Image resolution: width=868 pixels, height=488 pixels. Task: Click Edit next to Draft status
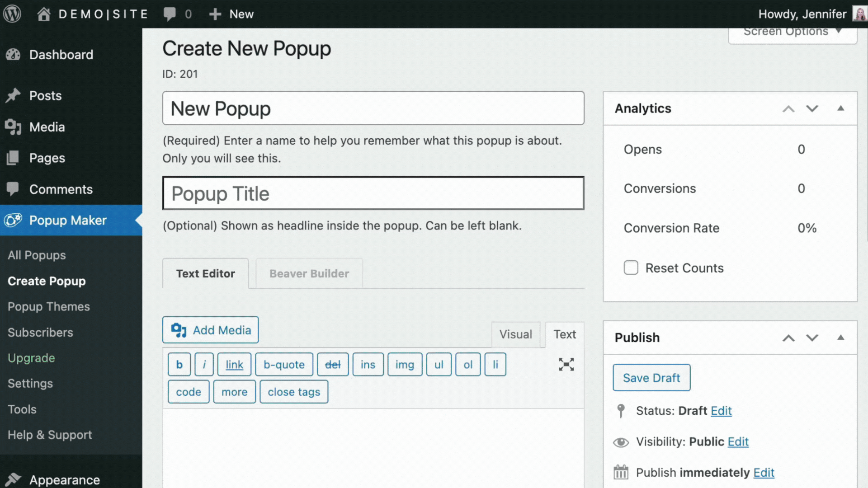point(722,411)
